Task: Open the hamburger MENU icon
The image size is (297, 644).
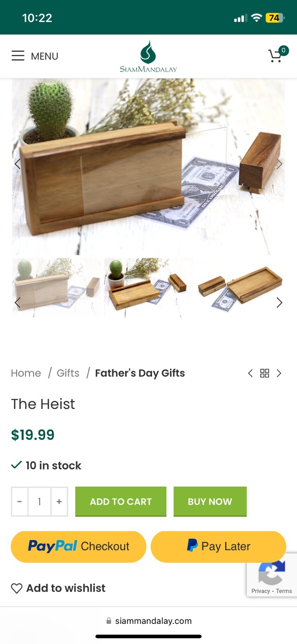Action: pos(18,56)
